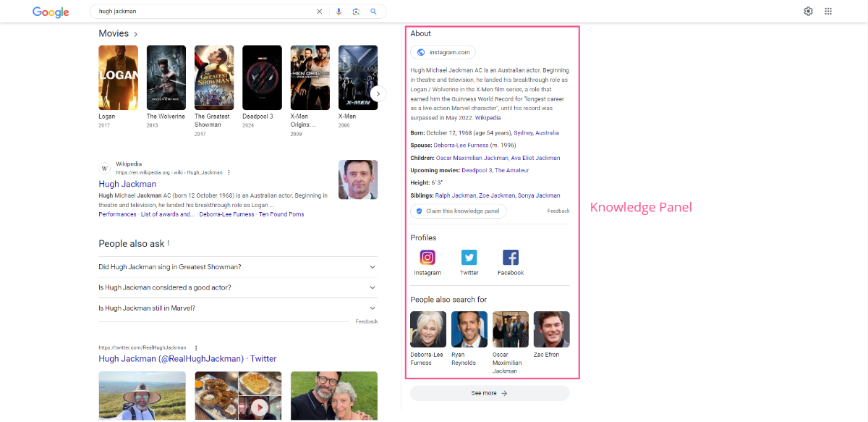Screen dimensions: 868x422
Task: Open The Greatest Showman poster
Action: coord(214,77)
